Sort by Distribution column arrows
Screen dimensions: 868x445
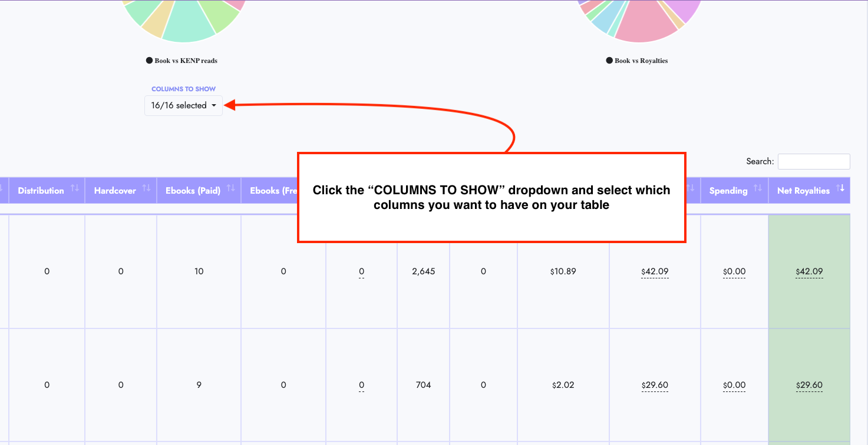pos(75,188)
